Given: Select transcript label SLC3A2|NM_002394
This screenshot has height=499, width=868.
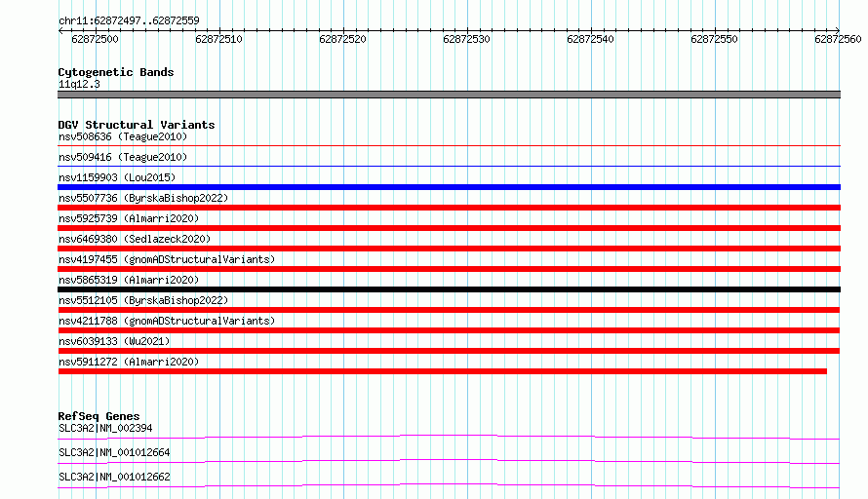Looking at the screenshot, I should (x=105, y=428).
